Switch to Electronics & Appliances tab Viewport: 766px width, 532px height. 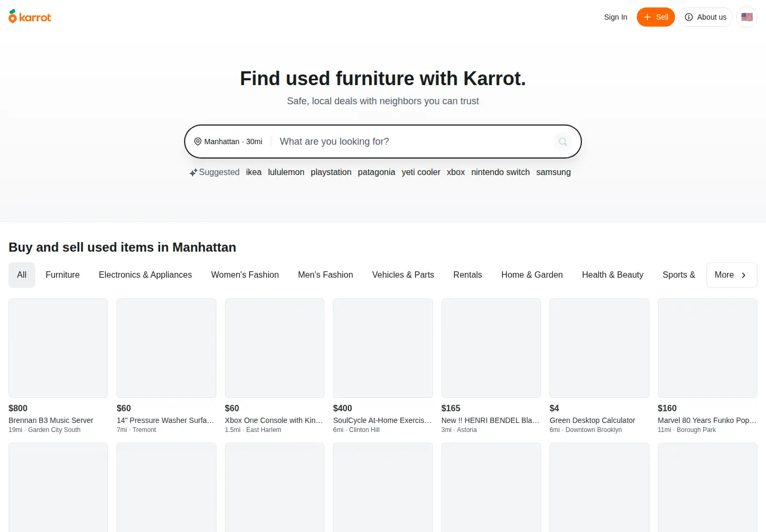(145, 275)
